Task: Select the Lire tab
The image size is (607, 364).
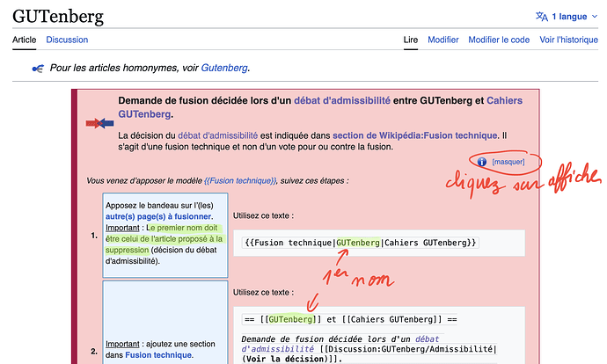Action: point(410,40)
